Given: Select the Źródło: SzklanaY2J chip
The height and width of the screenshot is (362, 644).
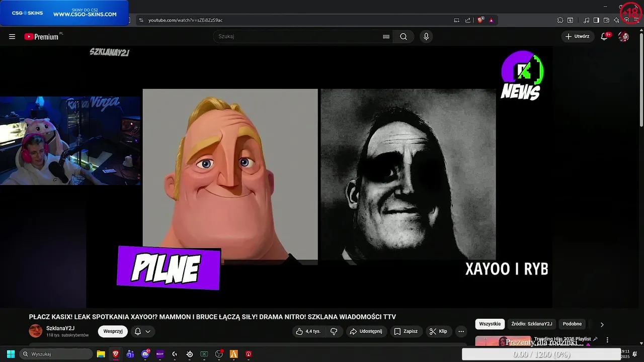Looking at the screenshot, I should tap(531, 324).
